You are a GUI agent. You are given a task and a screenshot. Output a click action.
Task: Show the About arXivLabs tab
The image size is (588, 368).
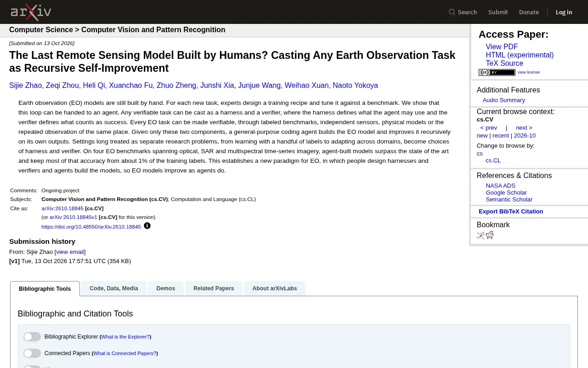[275, 288]
